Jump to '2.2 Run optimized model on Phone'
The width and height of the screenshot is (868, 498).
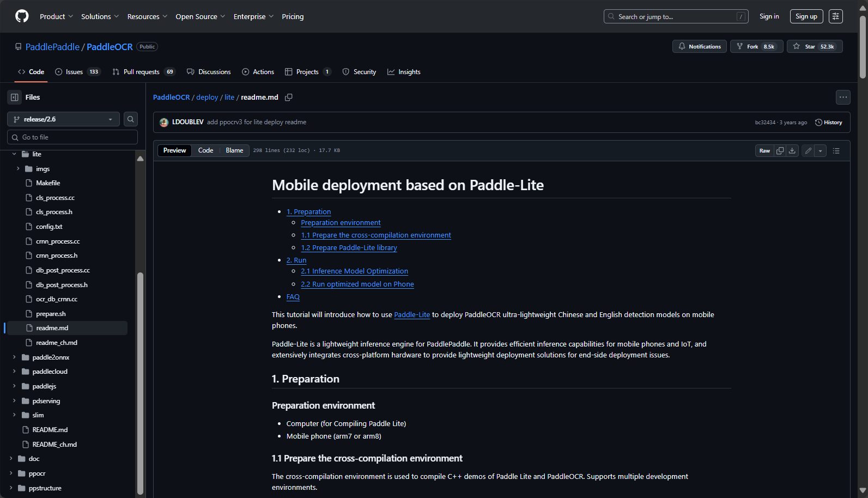point(357,284)
